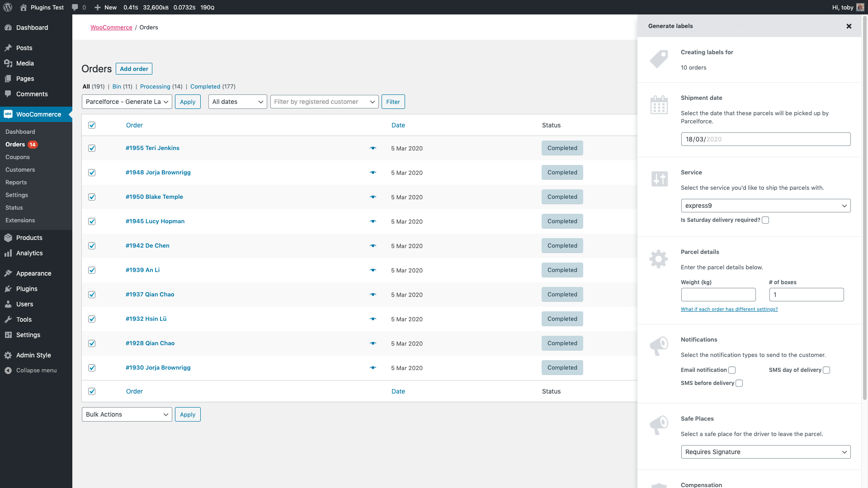Click the Plugins plug icon in sidebar
The image size is (868, 488).
[x=8, y=289]
